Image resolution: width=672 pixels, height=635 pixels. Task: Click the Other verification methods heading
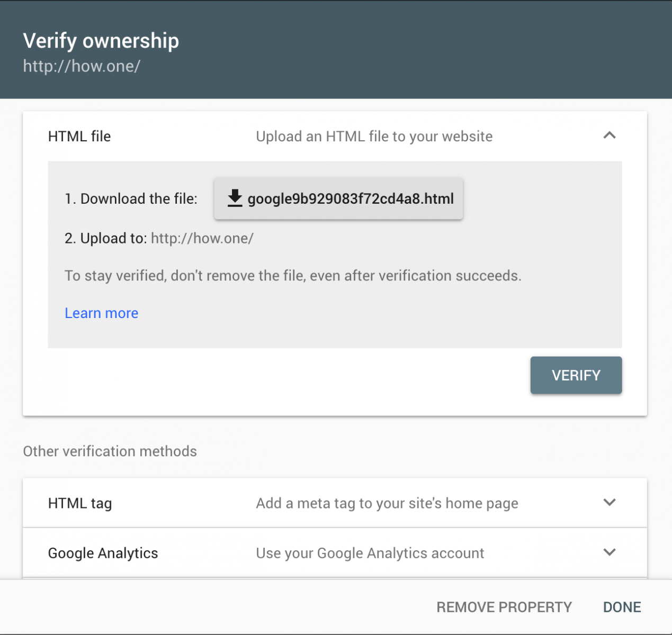point(109,451)
